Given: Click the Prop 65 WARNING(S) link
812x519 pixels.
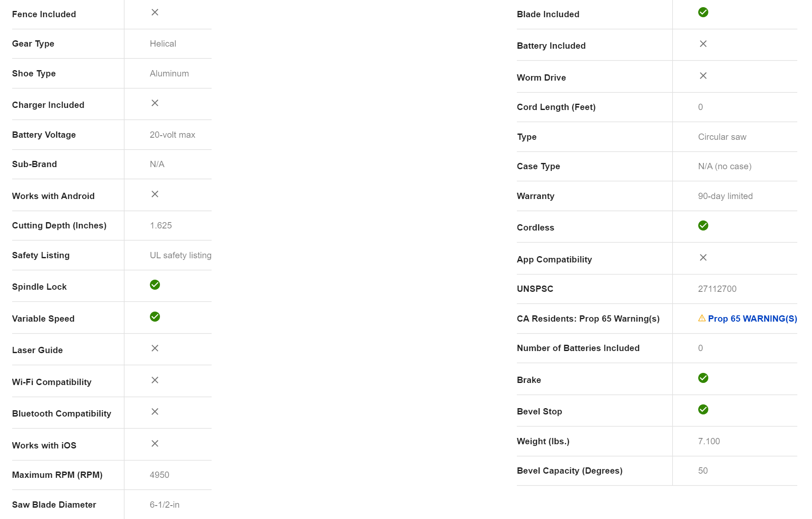Looking at the screenshot, I should pos(752,319).
